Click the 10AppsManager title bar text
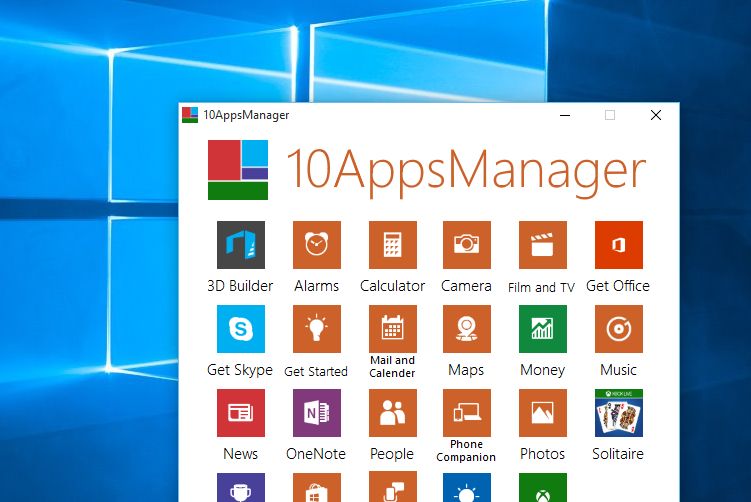Screen dimensions: 751x502 (246, 115)
